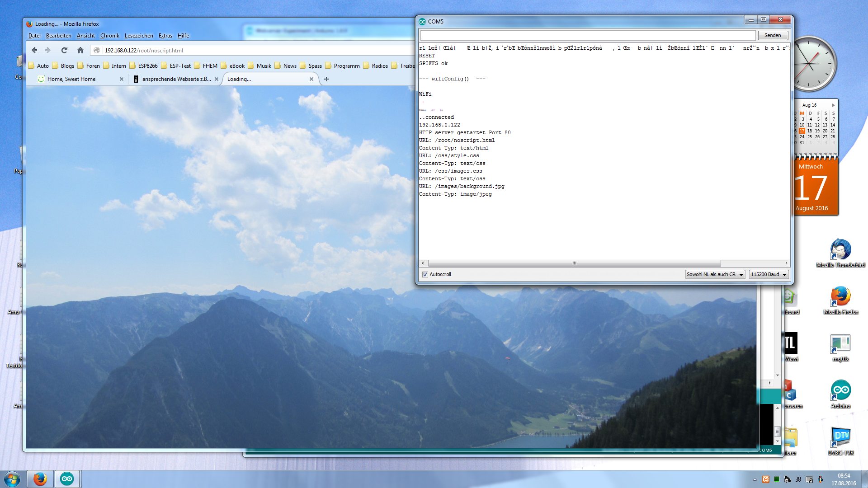Click the 'SPIFFS ok' line
This screenshot has height=488, width=868.
coord(433,64)
